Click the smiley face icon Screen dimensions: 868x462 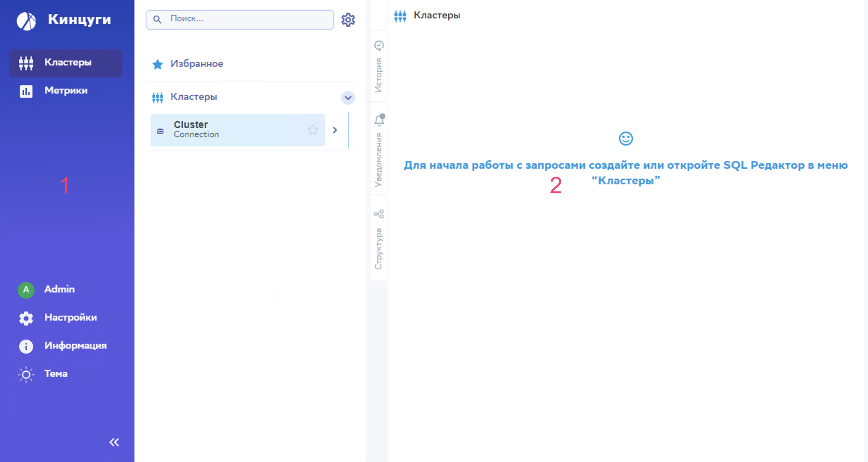[626, 139]
